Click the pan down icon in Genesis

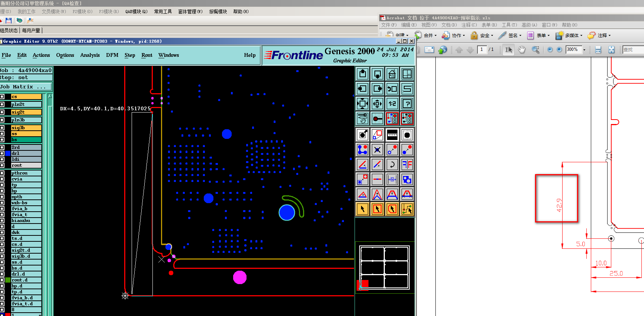(x=377, y=74)
